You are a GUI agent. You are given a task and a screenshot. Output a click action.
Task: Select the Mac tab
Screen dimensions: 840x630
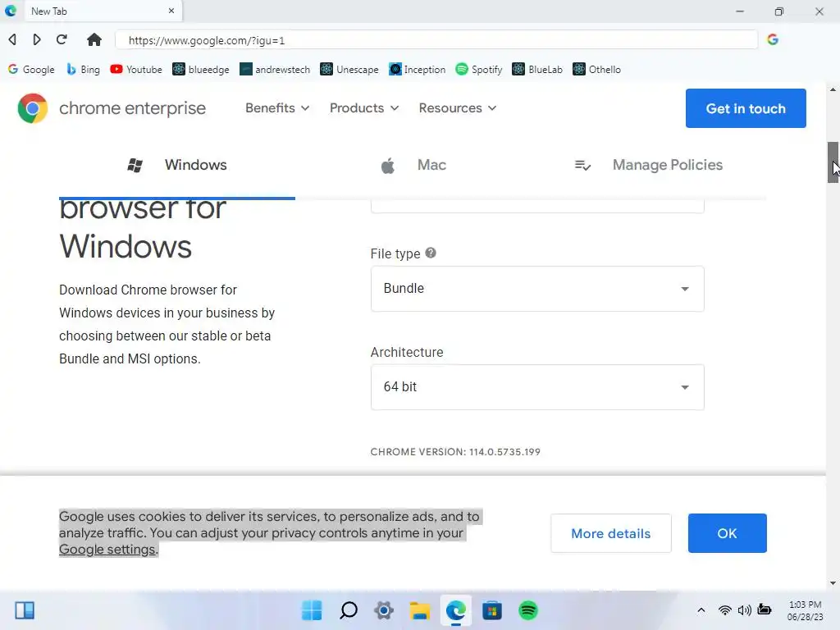coord(413,165)
